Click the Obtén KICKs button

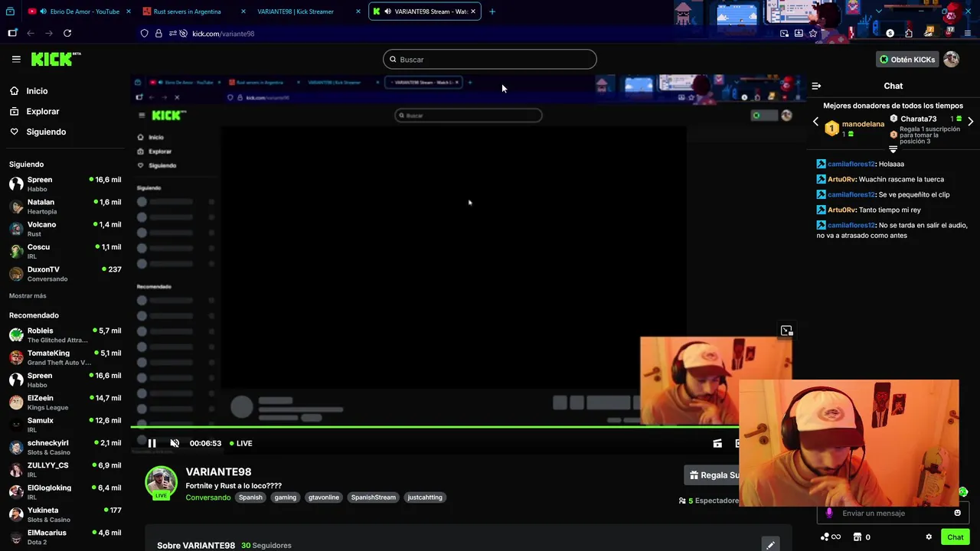pyautogui.click(x=907, y=60)
